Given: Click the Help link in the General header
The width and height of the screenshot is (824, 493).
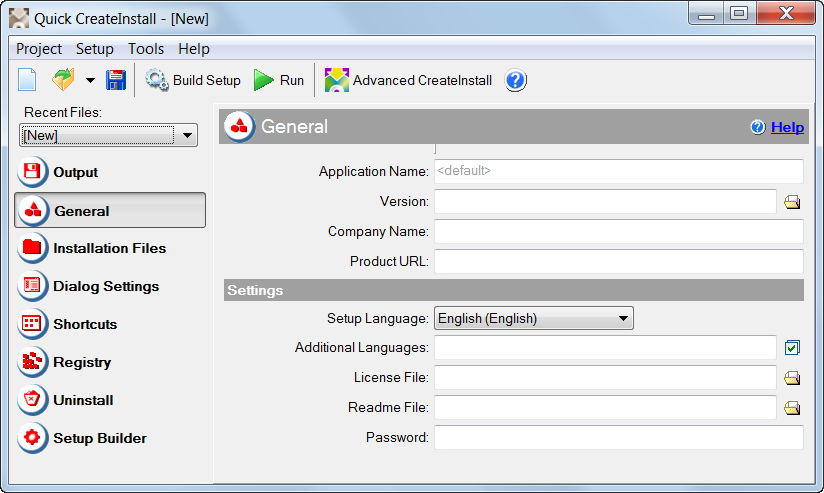Looking at the screenshot, I should pyautogui.click(x=787, y=127).
